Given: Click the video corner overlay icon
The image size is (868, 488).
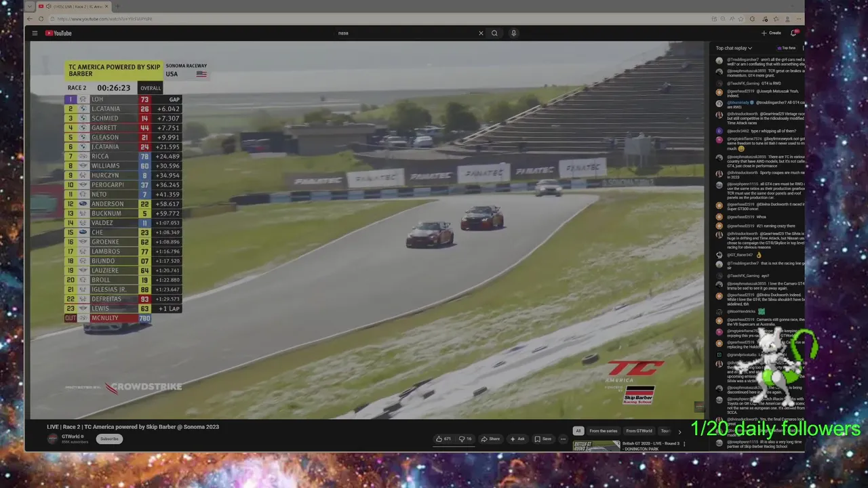Looking at the screenshot, I should [x=699, y=407].
